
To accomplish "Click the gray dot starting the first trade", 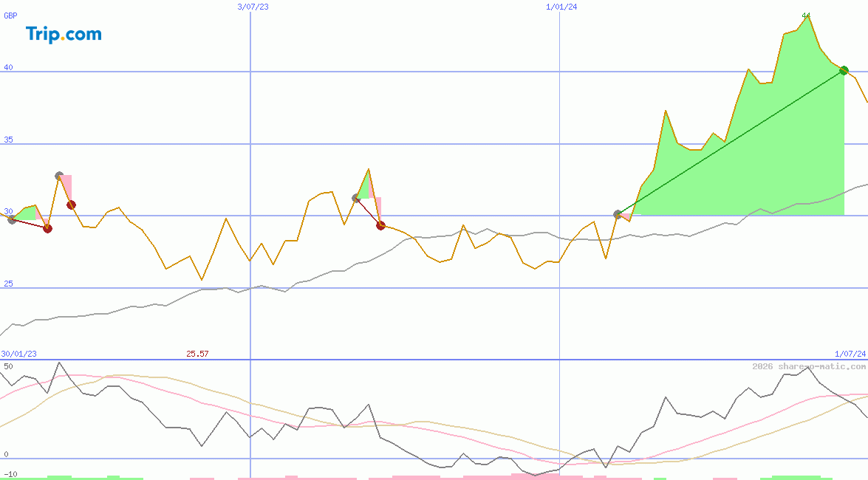I will (10, 219).
